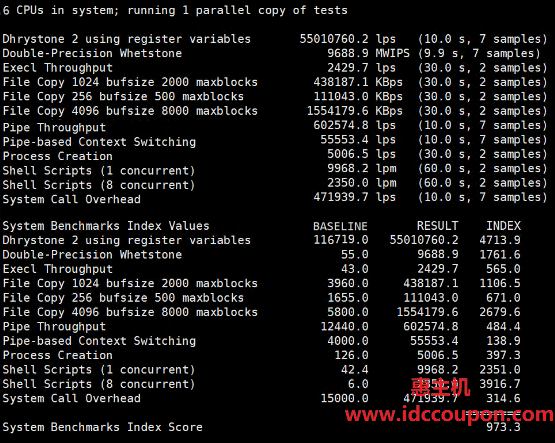
Task: Click File Copy 256 baseline 1655.0
Action: [x=348, y=298]
